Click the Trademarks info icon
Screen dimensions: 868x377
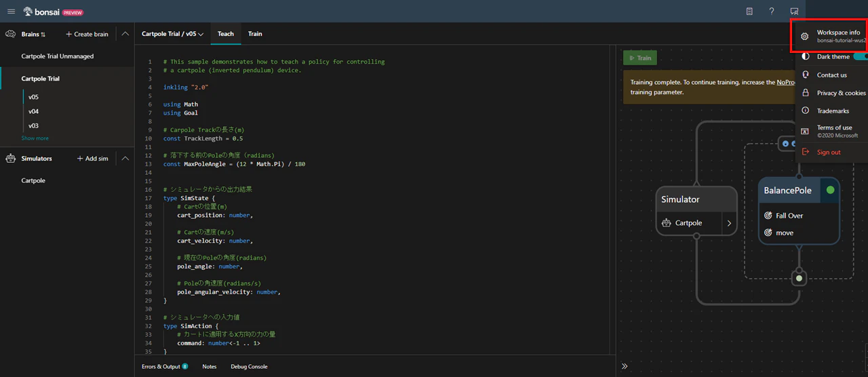pos(805,111)
